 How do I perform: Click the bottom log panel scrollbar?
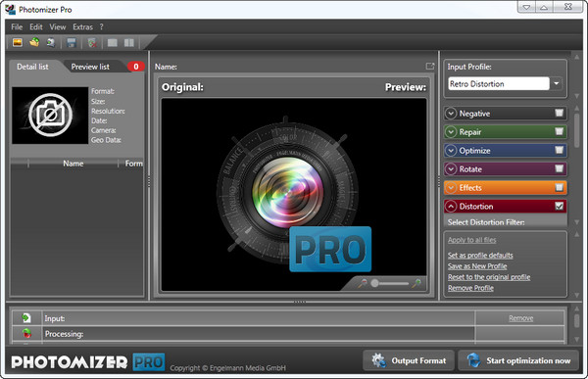click(577, 321)
